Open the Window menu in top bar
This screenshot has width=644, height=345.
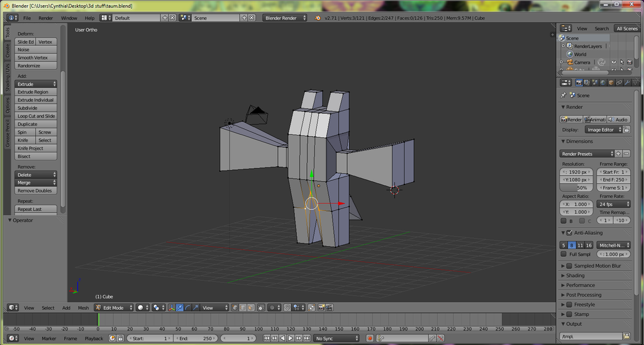click(x=69, y=18)
